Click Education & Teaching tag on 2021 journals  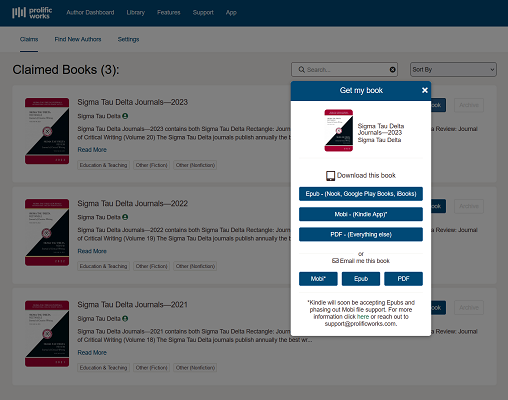point(103,368)
